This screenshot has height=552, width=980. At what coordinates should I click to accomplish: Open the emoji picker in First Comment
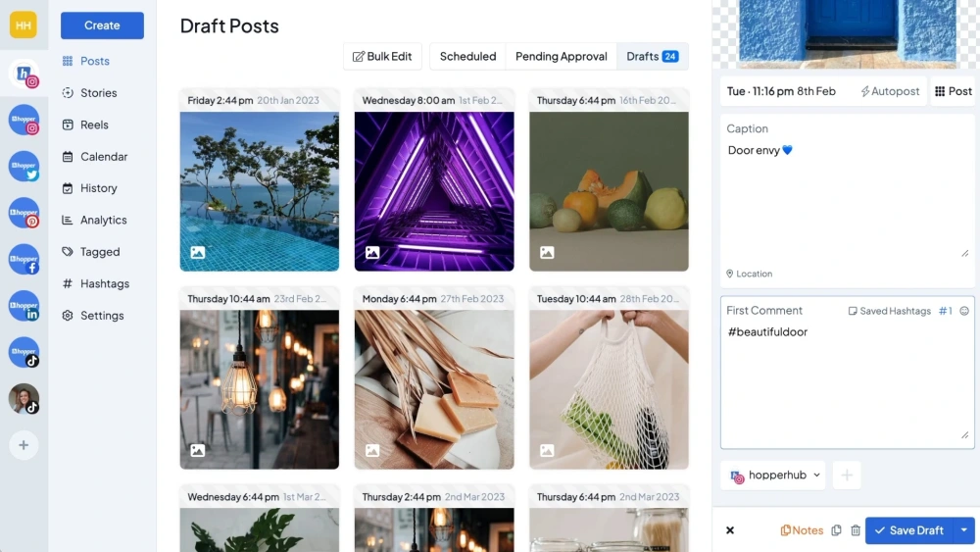(x=964, y=311)
